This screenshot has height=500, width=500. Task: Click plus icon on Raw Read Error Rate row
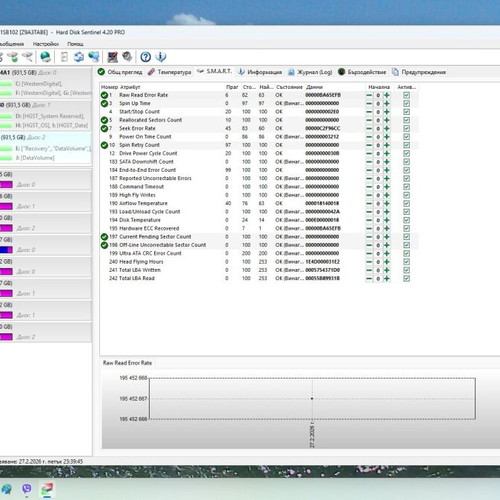387,95
